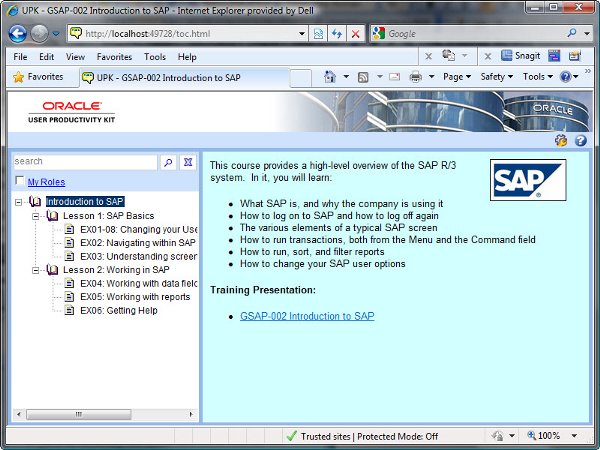The image size is (600, 450).
Task: Open EX02: Navigating within SAP topic
Action: tap(138, 243)
